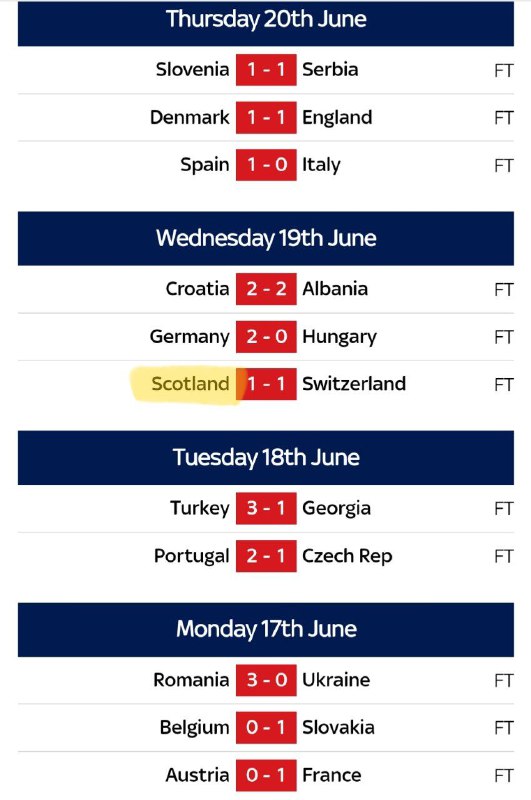Viewport: 531px width, 800px height.
Task: Open the Belgium 0-1 Slovakia score
Action: [266, 728]
